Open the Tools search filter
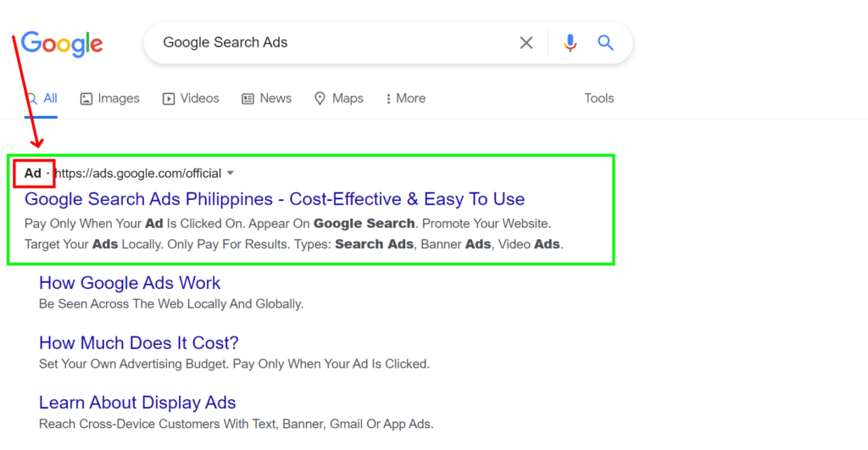Screen dimensions: 868x450 (599, 98)
